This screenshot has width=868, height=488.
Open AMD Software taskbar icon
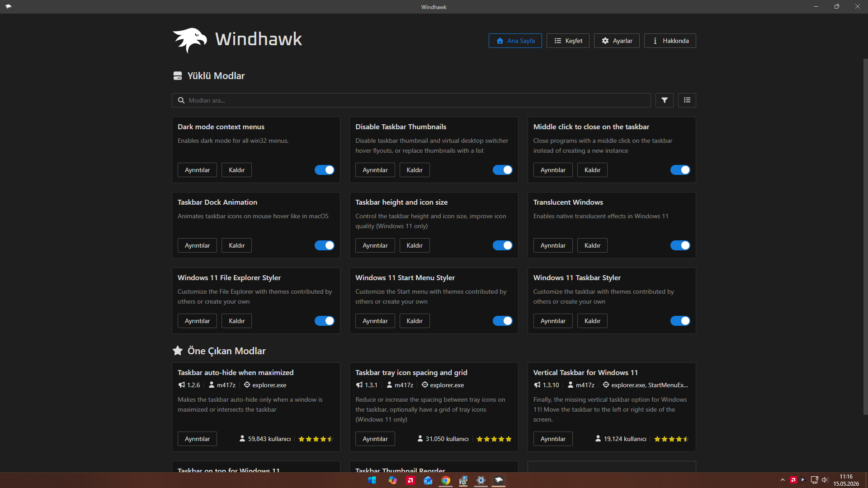coord(410,480)
